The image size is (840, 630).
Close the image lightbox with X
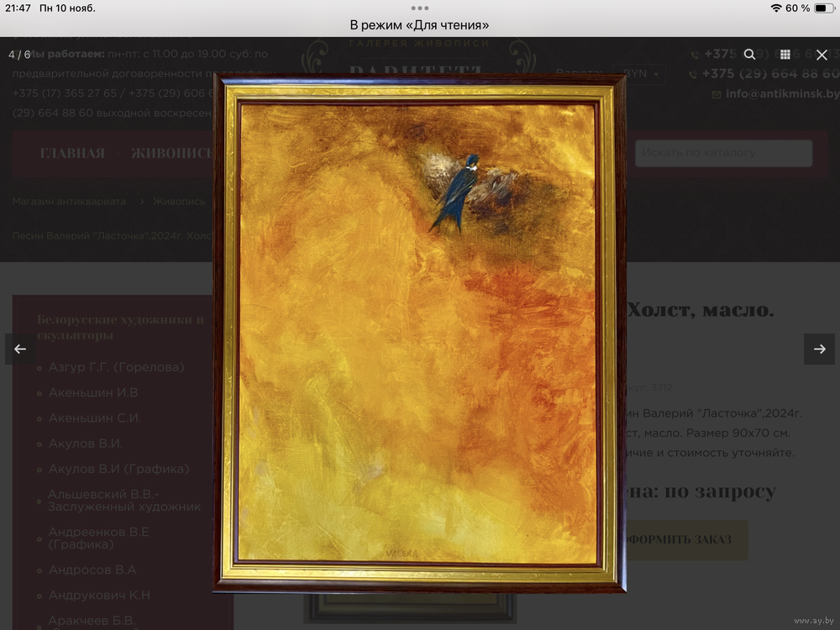(x=822, y=55)
